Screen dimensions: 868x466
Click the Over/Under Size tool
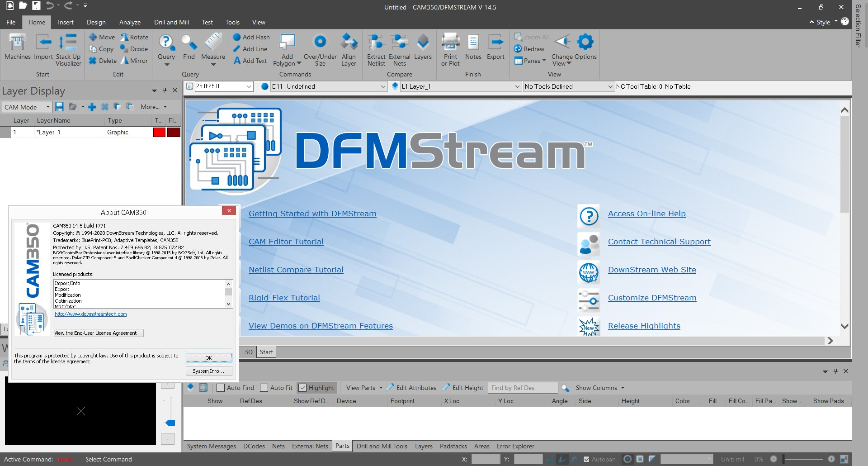point(320,50)
